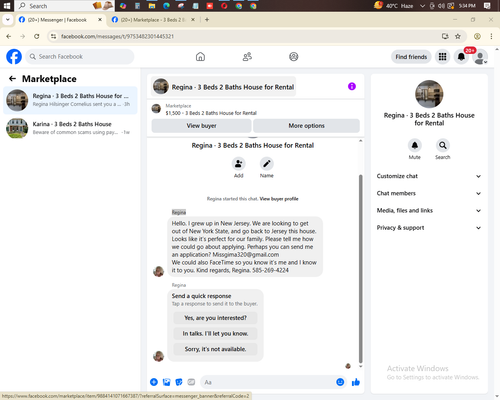
Task: Open the notifications bell with 20+ badge
Action: (x=461, y=57)
